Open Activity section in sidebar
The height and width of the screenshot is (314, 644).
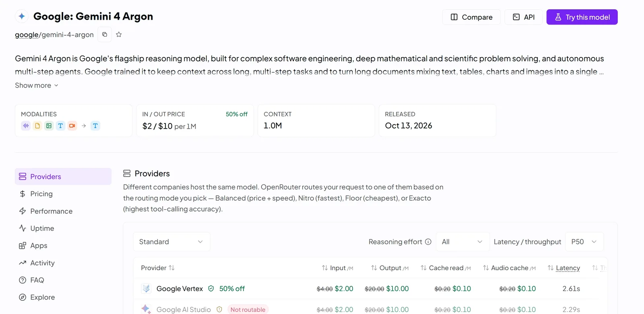click(63, 263)
